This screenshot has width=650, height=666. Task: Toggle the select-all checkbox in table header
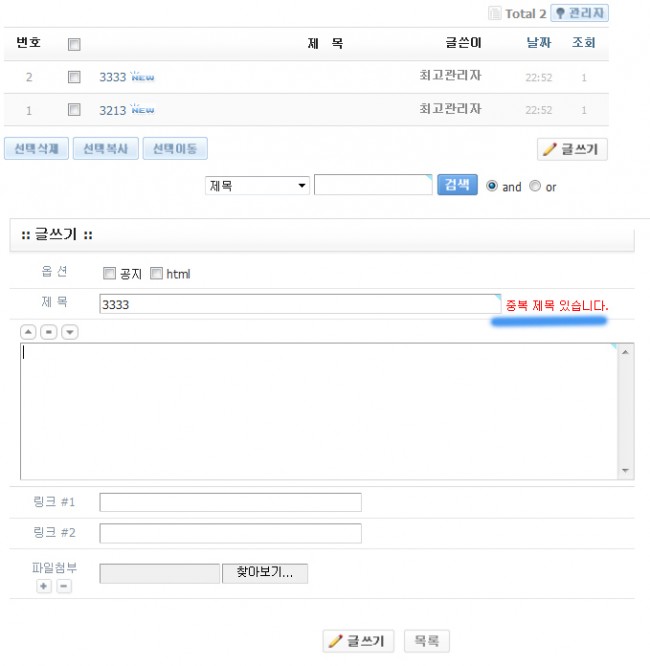tap(74, 44)
